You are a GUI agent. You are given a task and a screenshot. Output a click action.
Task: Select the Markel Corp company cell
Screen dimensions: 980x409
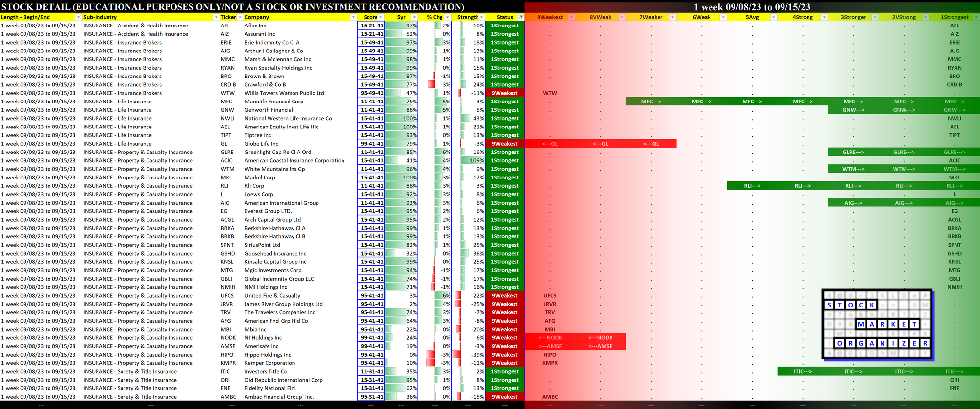[300, 178]
